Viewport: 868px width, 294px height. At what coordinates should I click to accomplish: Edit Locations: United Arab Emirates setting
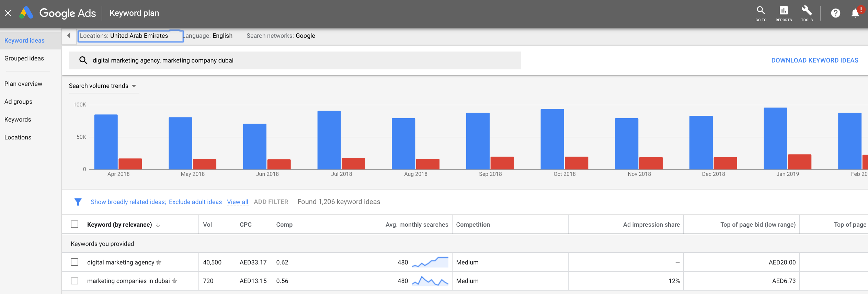pyautogui.click(x=130, y=36)
